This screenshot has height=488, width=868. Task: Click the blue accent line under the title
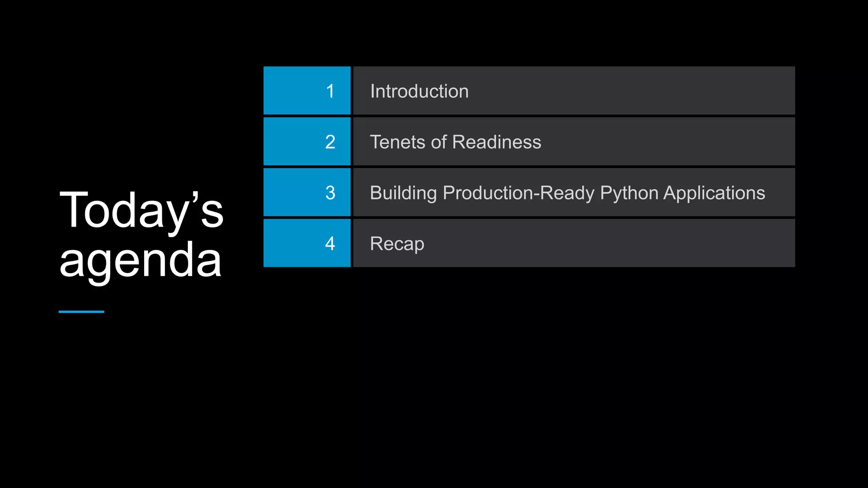[81, 312]
